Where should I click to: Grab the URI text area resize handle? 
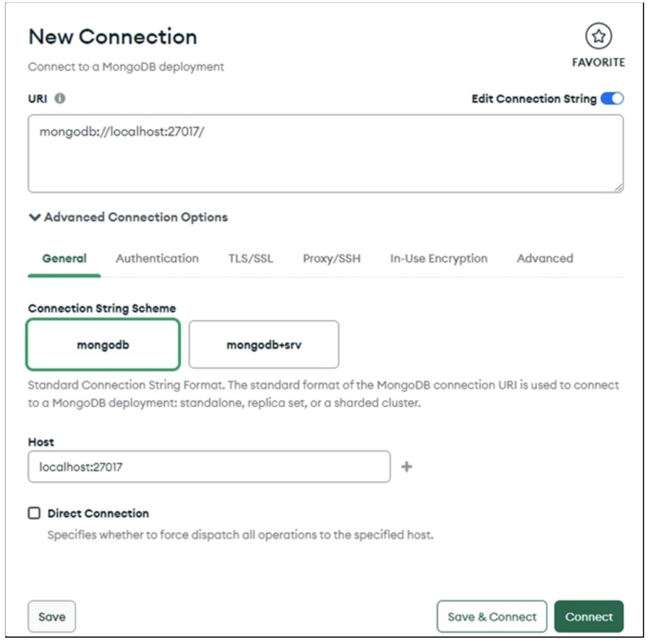pos(618,187)
